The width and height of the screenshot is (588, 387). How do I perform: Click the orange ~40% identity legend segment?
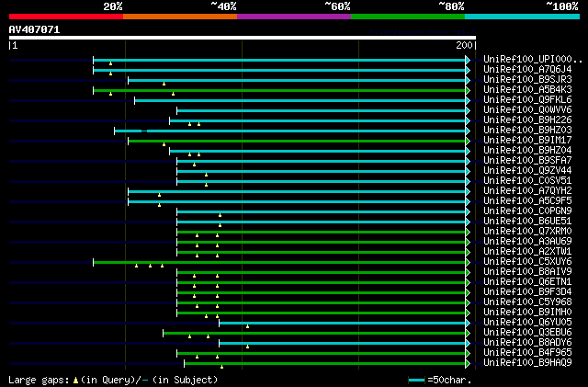(180, 17)
